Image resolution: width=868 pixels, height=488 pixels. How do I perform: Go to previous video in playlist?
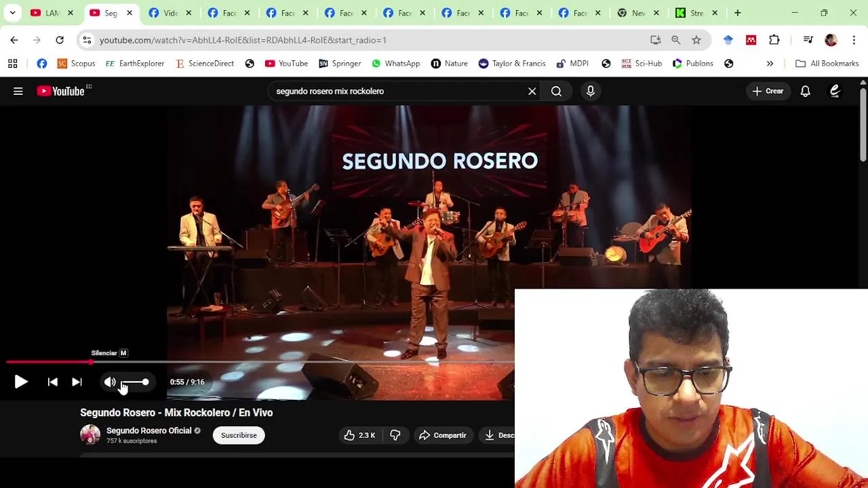[52, 382]
